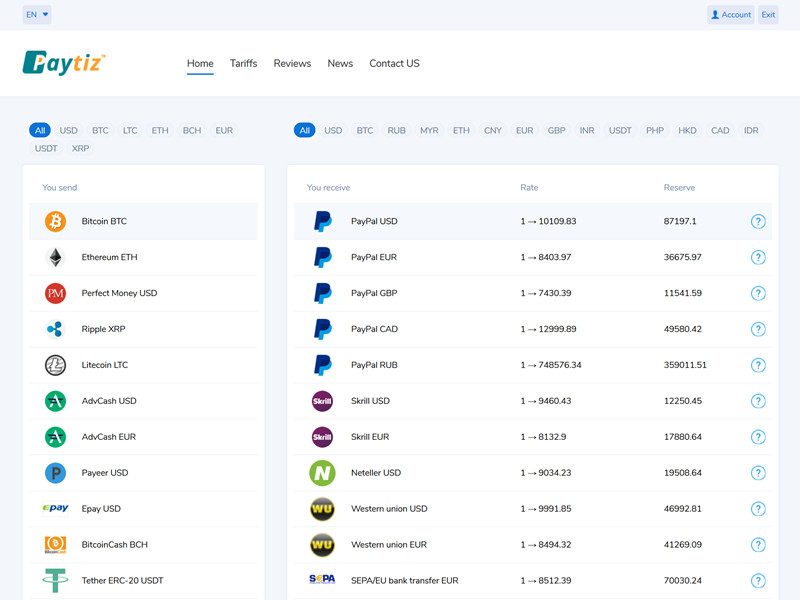Filter send currencies by BCH
The image size is (800, 600).
[192, 131]
